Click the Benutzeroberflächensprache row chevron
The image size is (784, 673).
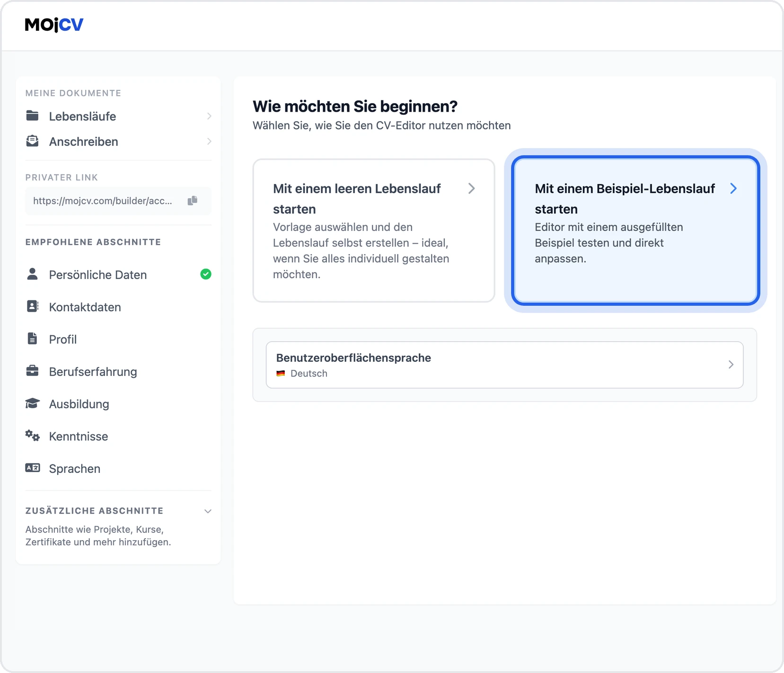[x=731, y=365]
